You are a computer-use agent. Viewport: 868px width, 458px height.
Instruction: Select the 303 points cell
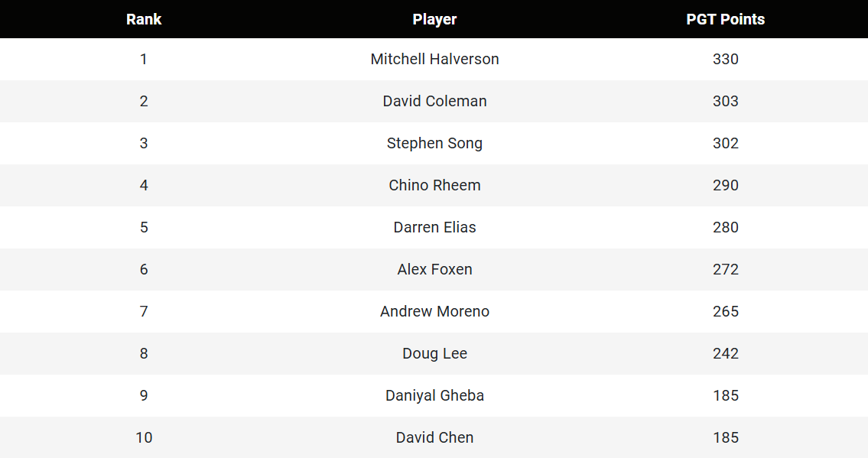(725, 101)
